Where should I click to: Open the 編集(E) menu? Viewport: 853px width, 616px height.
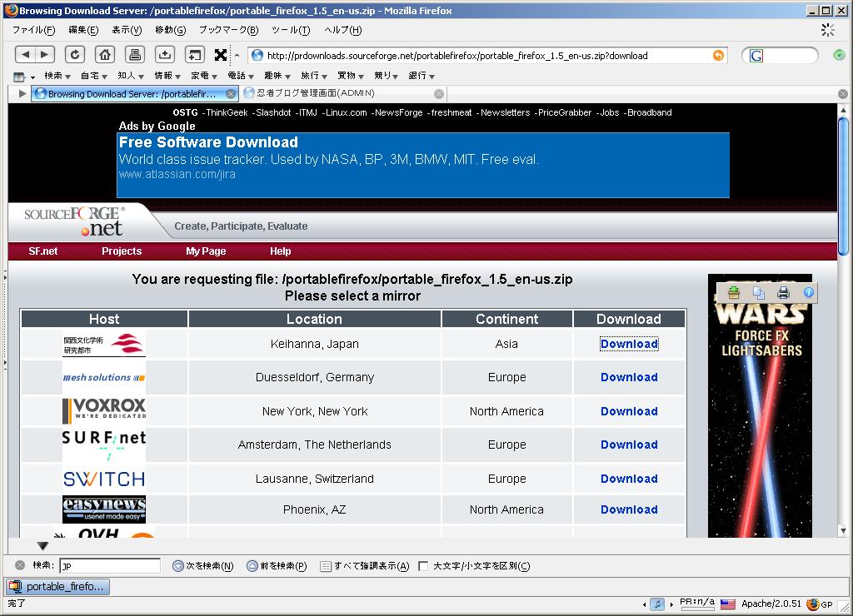(83, 30)
